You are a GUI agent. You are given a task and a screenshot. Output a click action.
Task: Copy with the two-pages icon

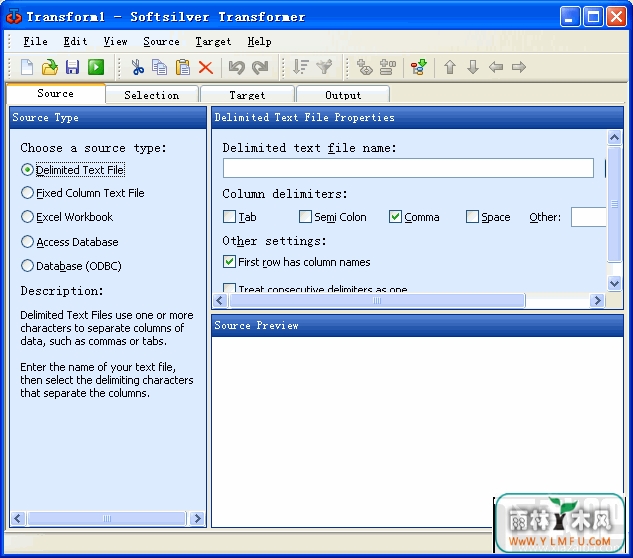click(x=159, y=67)
